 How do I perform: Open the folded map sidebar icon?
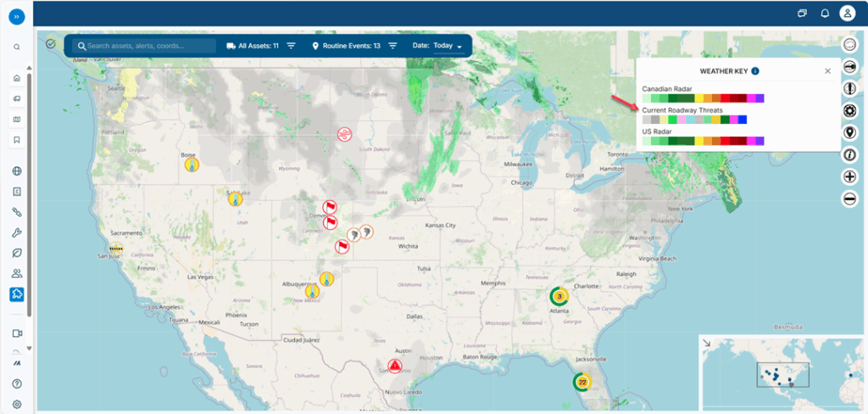(17, 119)
